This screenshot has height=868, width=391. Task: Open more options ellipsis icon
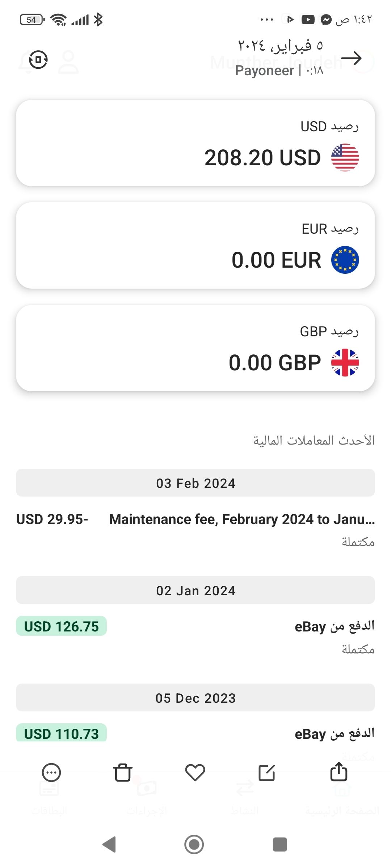[x=51, y=773]
